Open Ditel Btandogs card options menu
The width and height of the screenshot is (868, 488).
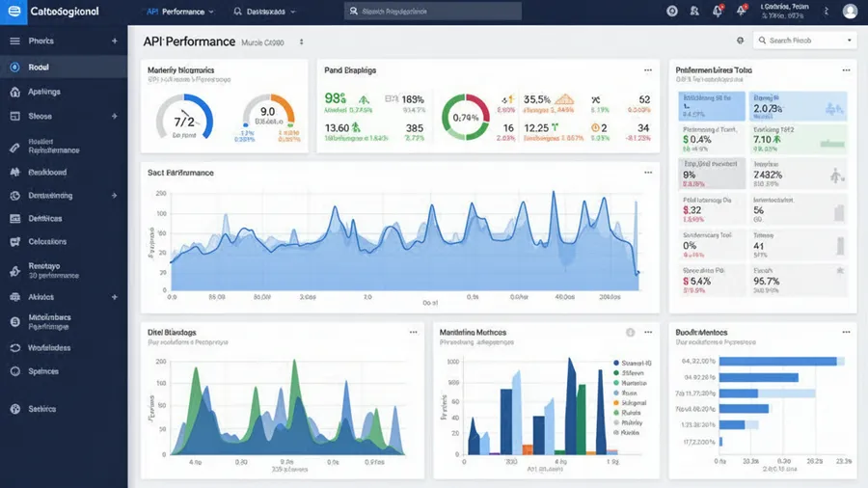pos(413,333)
